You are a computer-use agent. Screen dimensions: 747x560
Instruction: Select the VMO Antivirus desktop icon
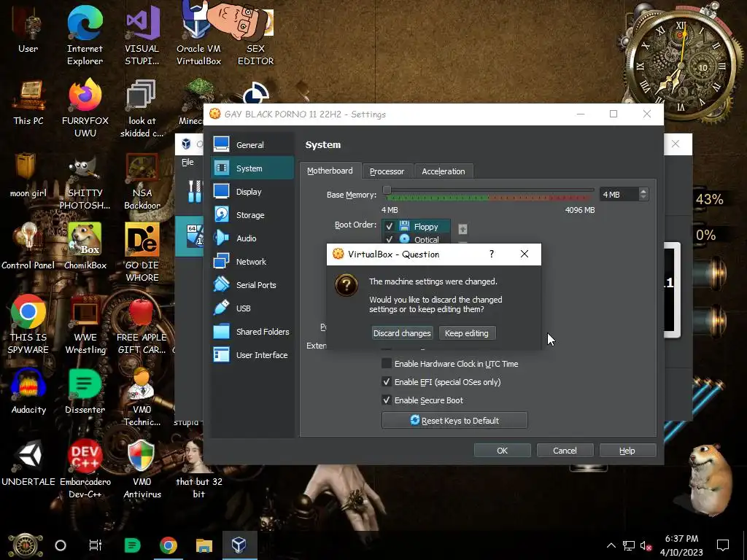[x=142, y=469]
